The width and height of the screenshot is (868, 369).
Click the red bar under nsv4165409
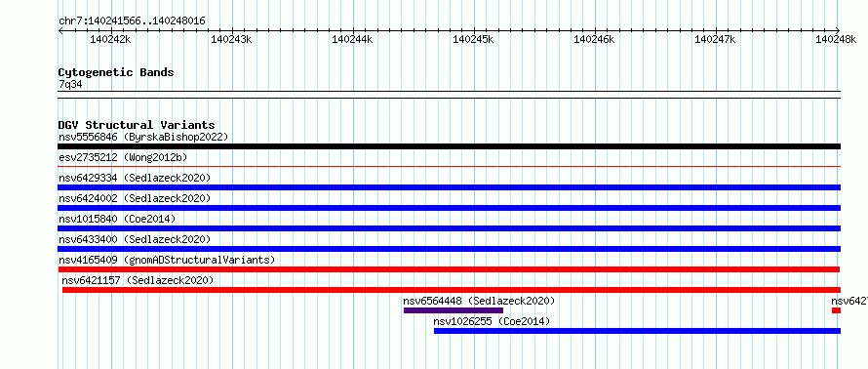click(449, 269)
